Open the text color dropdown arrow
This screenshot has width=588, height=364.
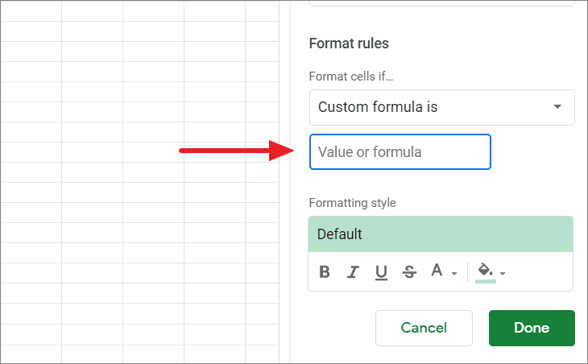pos(454,274)
